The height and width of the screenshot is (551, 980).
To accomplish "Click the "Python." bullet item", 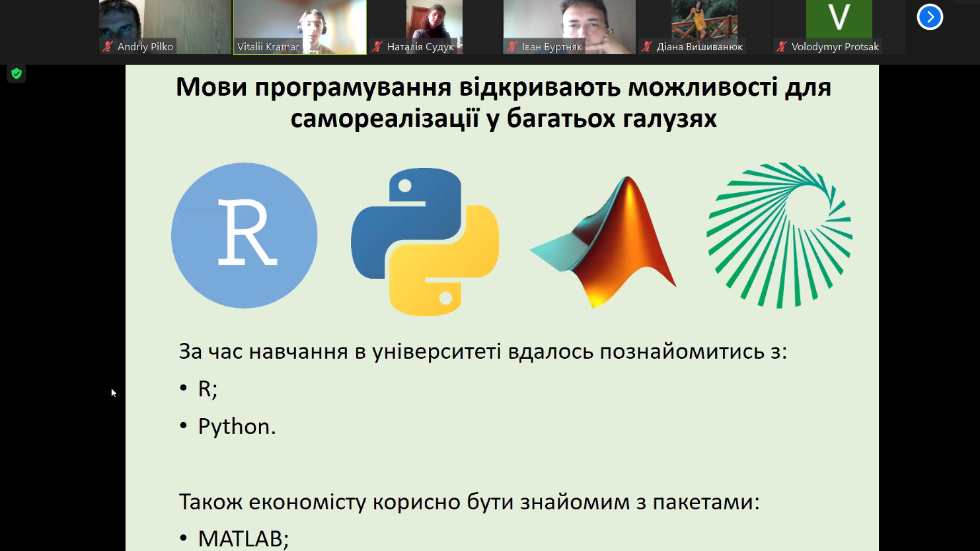I will click(237, 427).
